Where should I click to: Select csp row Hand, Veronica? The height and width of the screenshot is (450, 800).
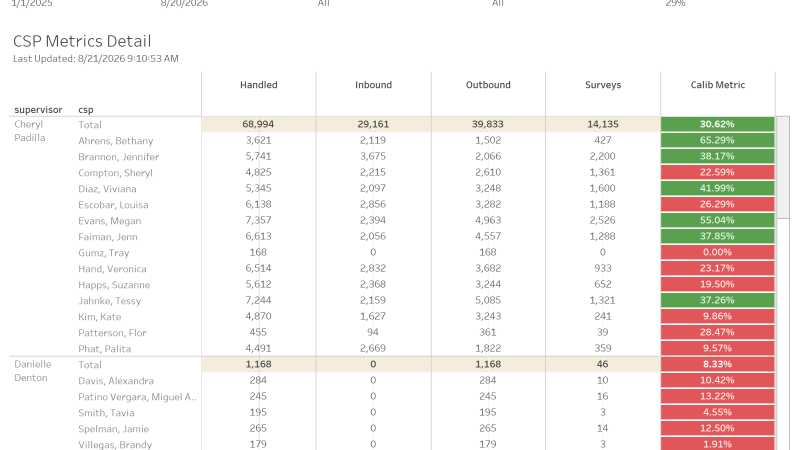click(x=112, y=269)
